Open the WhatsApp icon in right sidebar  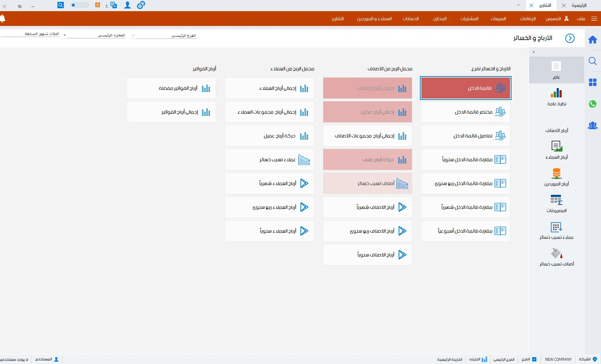593,104
